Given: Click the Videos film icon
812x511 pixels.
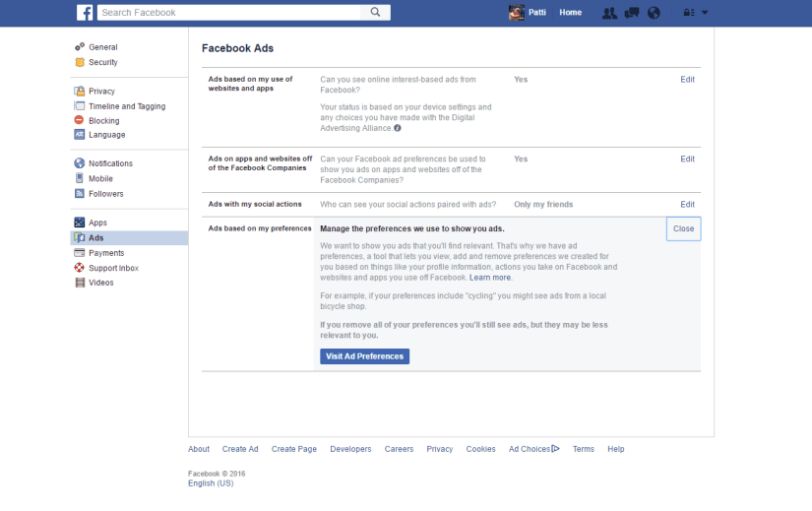Looking at the screenshot, I should point(80,283).
